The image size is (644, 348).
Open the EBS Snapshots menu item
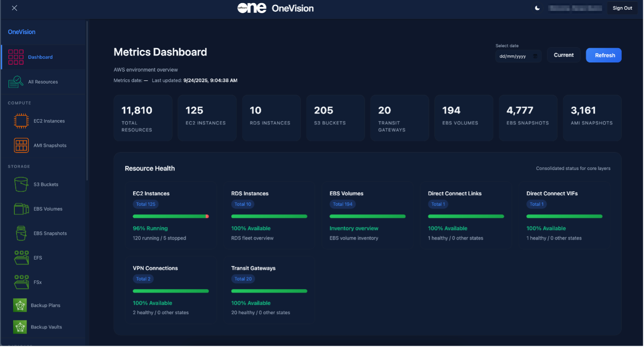(x=50, y=233)
